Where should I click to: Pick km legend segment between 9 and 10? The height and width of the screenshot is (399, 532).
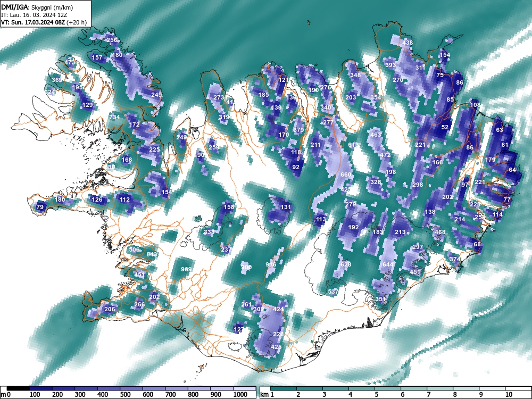492,389
